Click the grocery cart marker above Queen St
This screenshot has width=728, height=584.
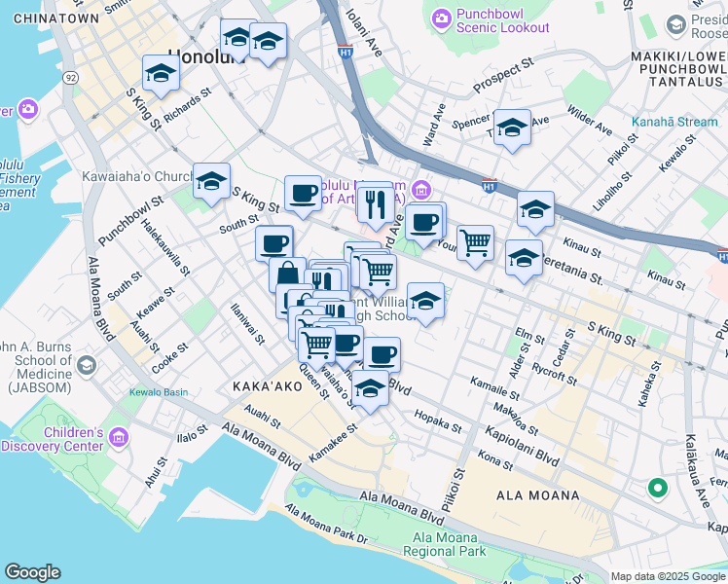316,347
